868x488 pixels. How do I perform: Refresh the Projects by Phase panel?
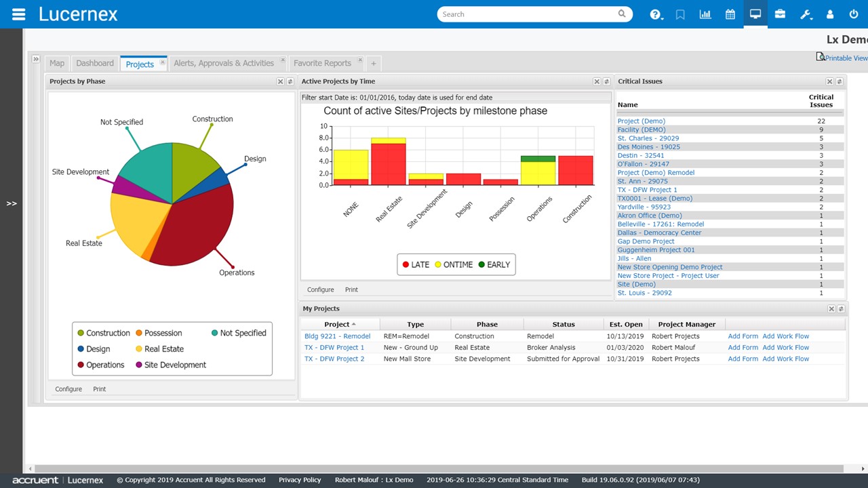click(290, 81)
